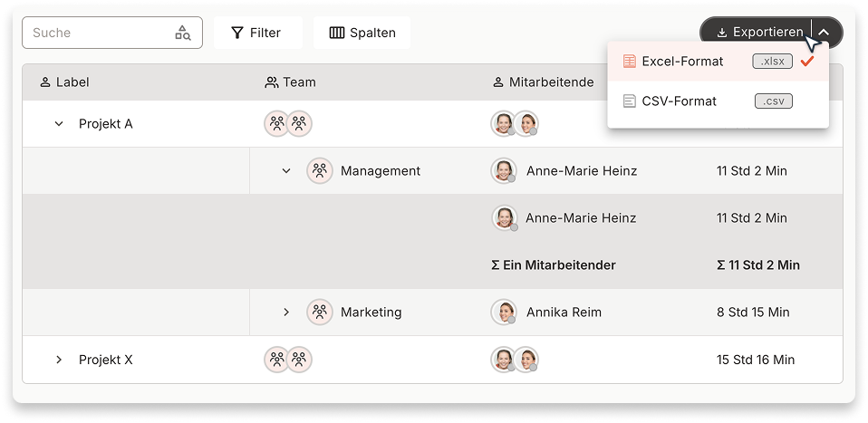Click the Management team group icon
This screenshot has height=423, width=868.
[x=320, y=170]
